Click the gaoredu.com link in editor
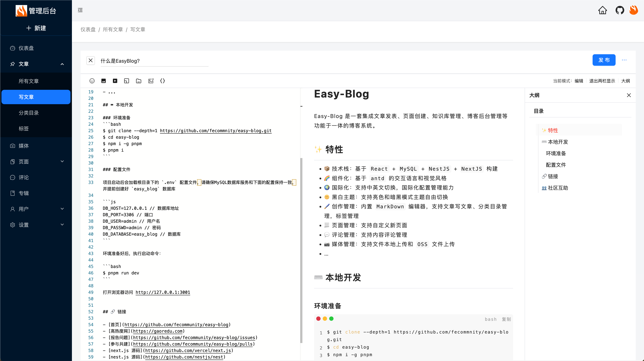Viewport: 644px width, 361px height. point(158,331)
